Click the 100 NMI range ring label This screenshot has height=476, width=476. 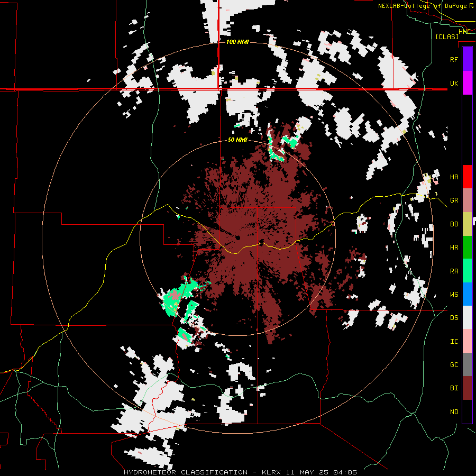tap(237, 42)
